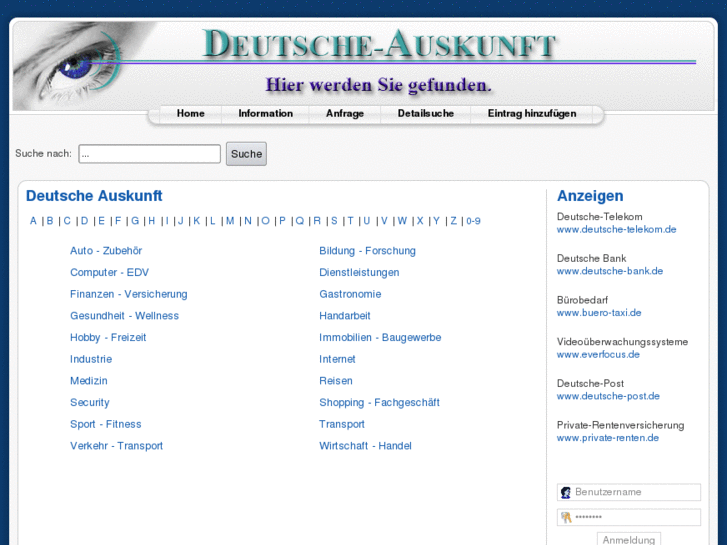The height and width of the screenshot is (545, 727).
Task: Open the Wirtschaft - Handel category
Action: pyautogui.click(x=365, y=446)
